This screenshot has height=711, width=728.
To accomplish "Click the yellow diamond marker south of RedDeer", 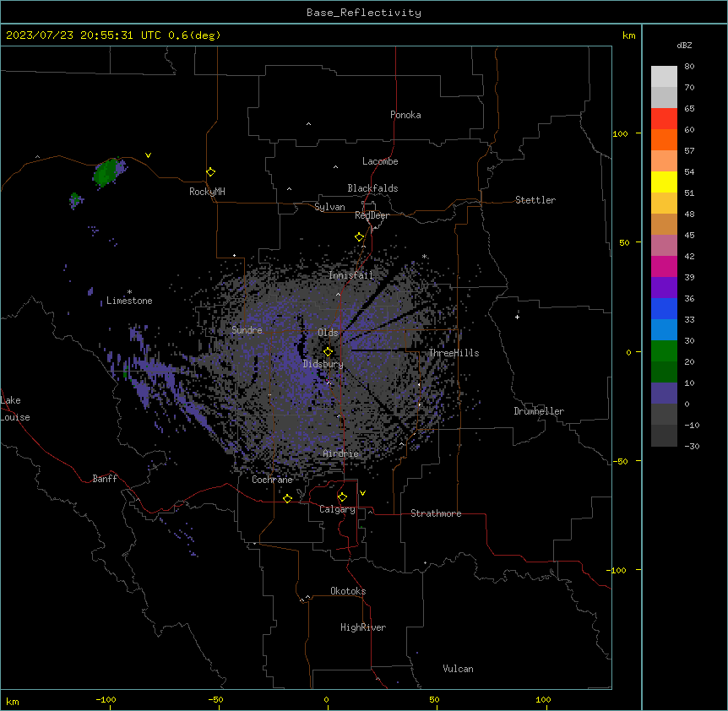I will (359, 237).
